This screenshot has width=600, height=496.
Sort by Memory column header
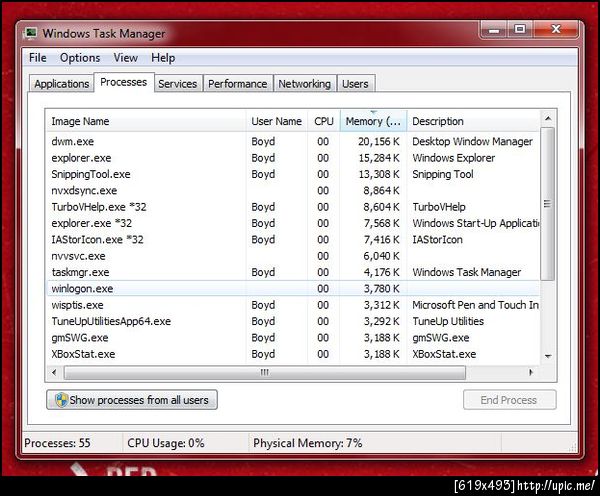[373, 121]
